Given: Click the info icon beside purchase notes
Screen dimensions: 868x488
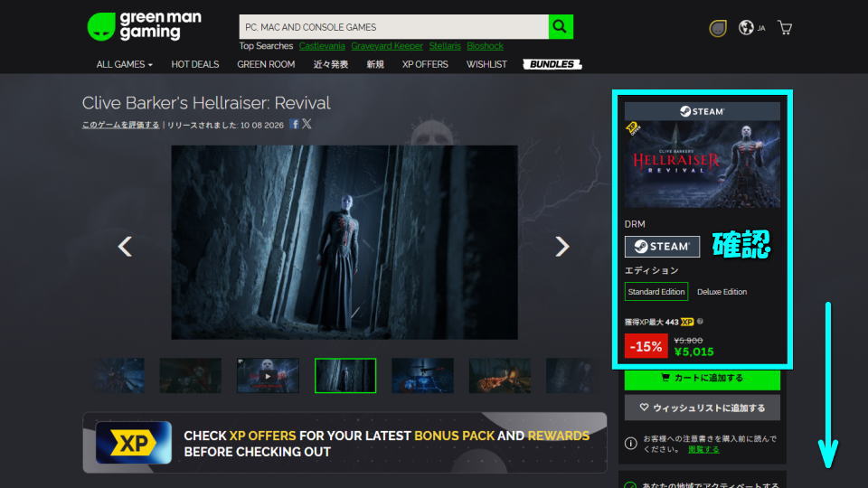Looking at the screenshot, I should [x=630, y=443].
